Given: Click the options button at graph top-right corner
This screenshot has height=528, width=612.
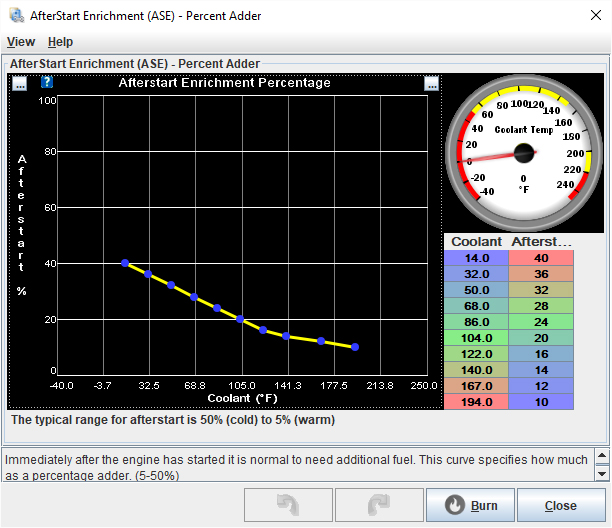Looking at the screenshot, I should coord(431,84).
